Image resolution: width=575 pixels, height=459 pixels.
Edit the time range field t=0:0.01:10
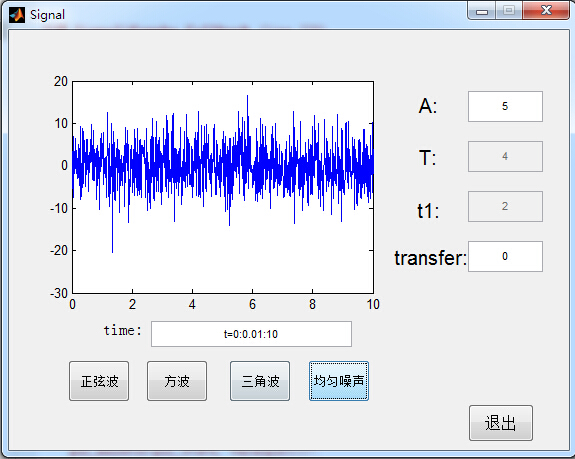(251, 334)
